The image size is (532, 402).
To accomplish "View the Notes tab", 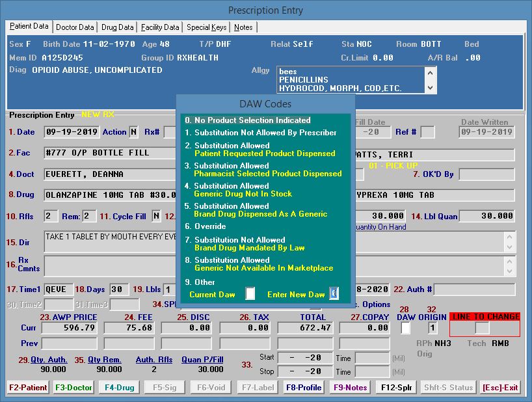I will [x=244, y=27].
